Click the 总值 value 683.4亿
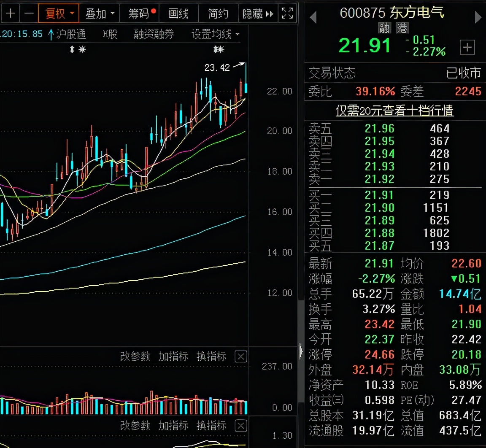This screenshot has height=448, width=486. pyautogui.click(x=460, y=415)
